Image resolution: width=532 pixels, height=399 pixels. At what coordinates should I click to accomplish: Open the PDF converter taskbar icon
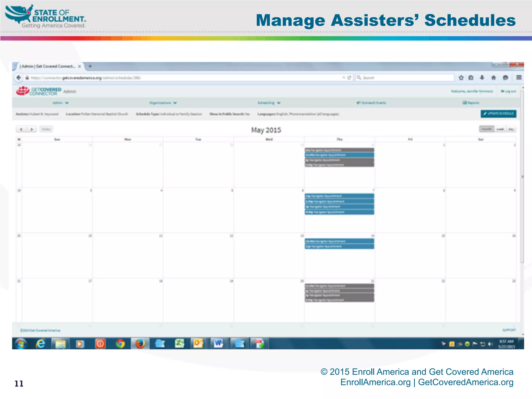[x=259, y=344]
